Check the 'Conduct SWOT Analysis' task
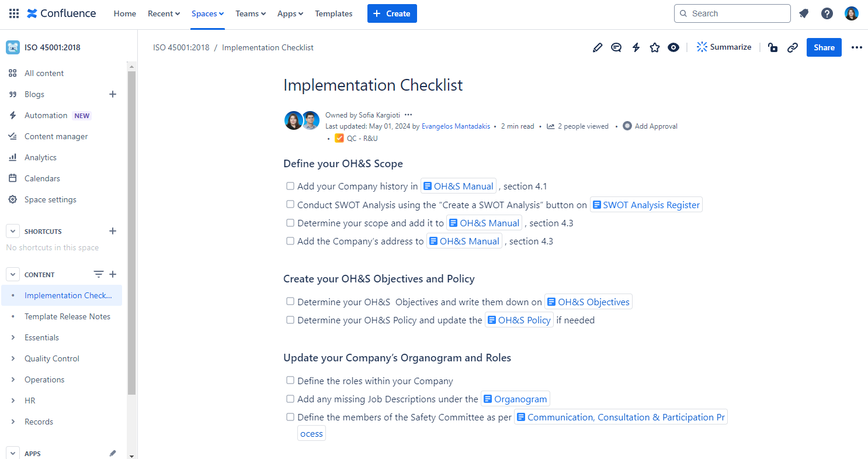 [x=290, y=204]
